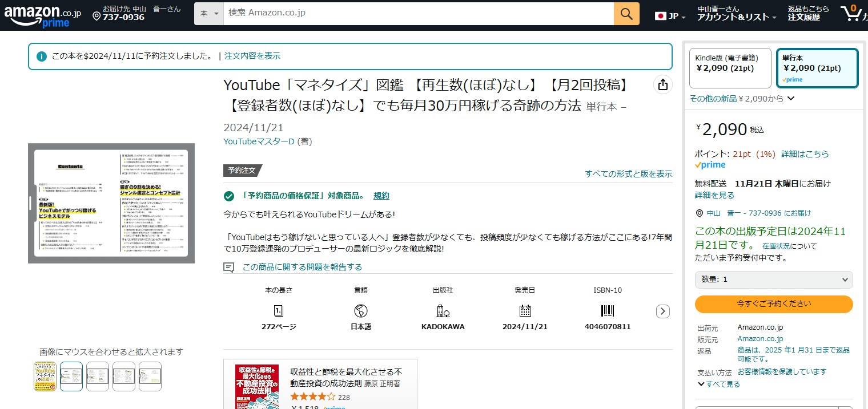Open the 本 search category dropdown
This screenshot has height=409, width=868.
209,14
